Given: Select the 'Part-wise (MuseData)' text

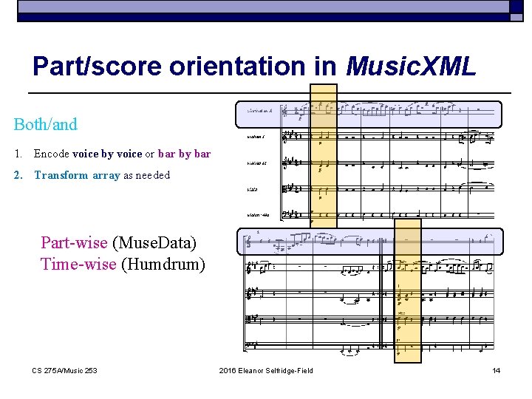Looking at the screenshot, I should [119, 243].
